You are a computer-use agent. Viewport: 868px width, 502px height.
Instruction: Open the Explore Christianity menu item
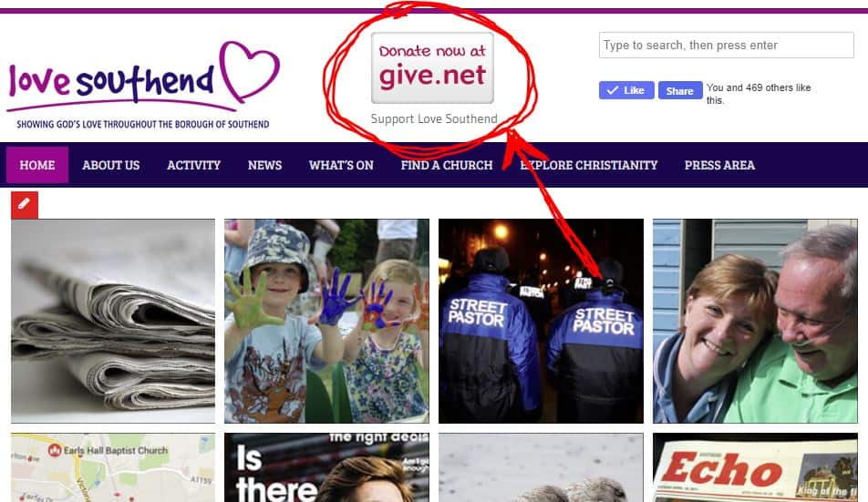point(588,165)
